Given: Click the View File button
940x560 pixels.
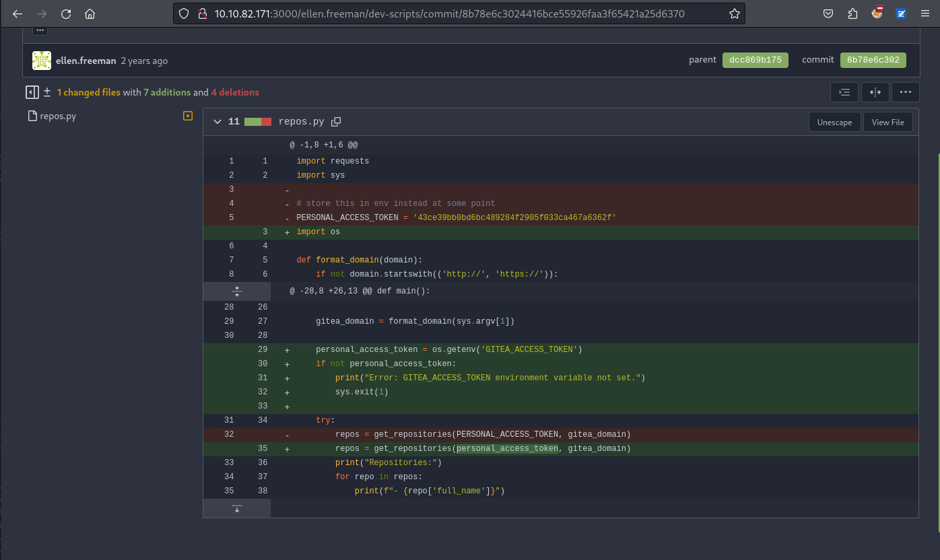Looking at the screenshot, I should tap(887, 122).
